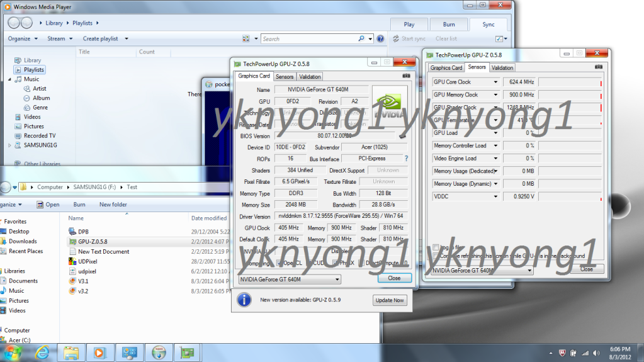The image size is (644, 362).
Task: Open the Play tab in Media Player
Action: point(409,25)
